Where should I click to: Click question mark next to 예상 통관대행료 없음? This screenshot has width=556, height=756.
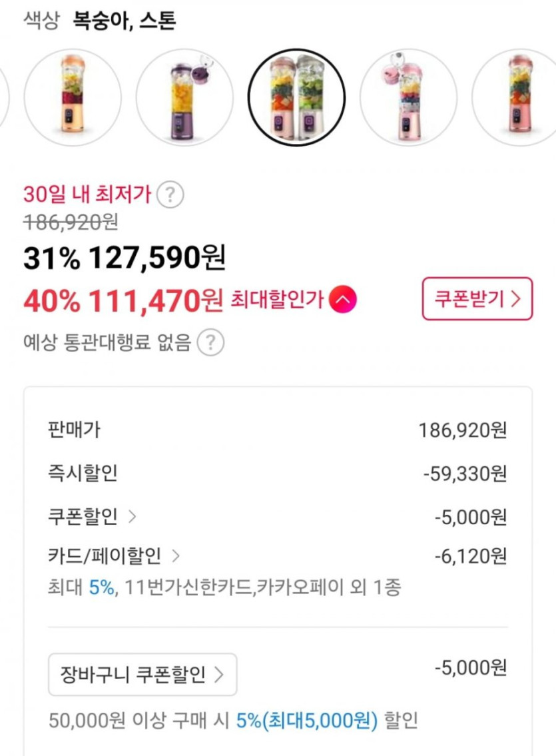[x=211, y=343]
